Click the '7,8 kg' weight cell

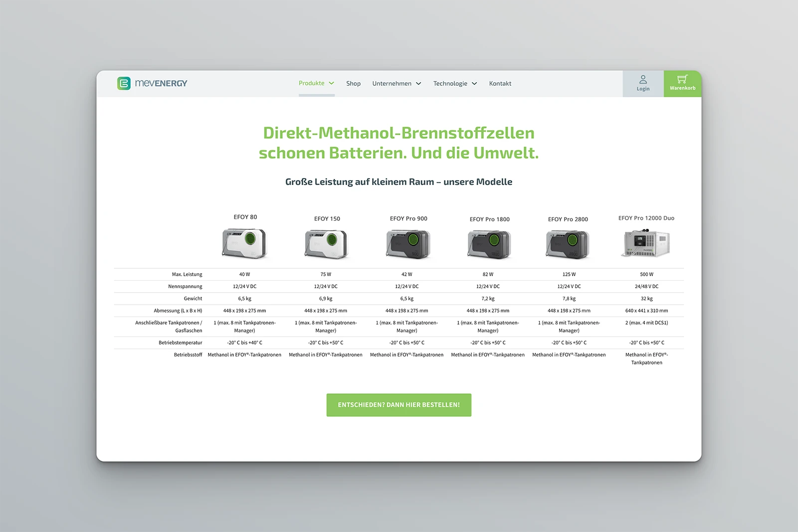[x=569, y=299]
